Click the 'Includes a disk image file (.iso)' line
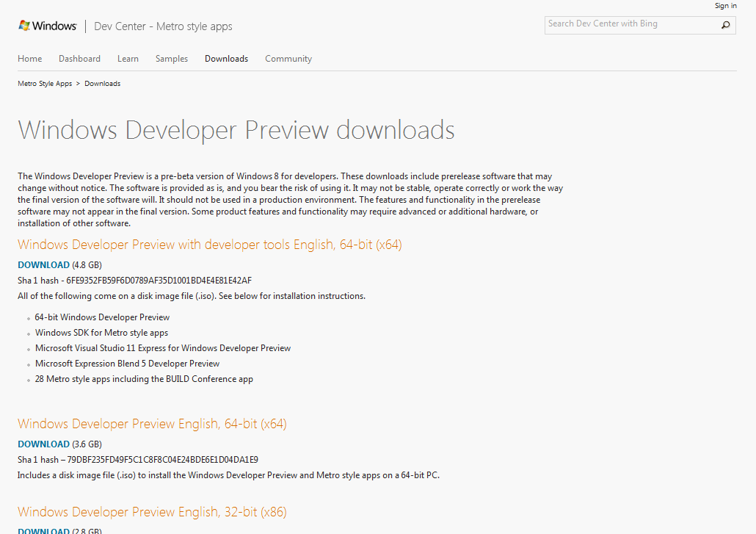Screen dimensions: 756x534 228,475
